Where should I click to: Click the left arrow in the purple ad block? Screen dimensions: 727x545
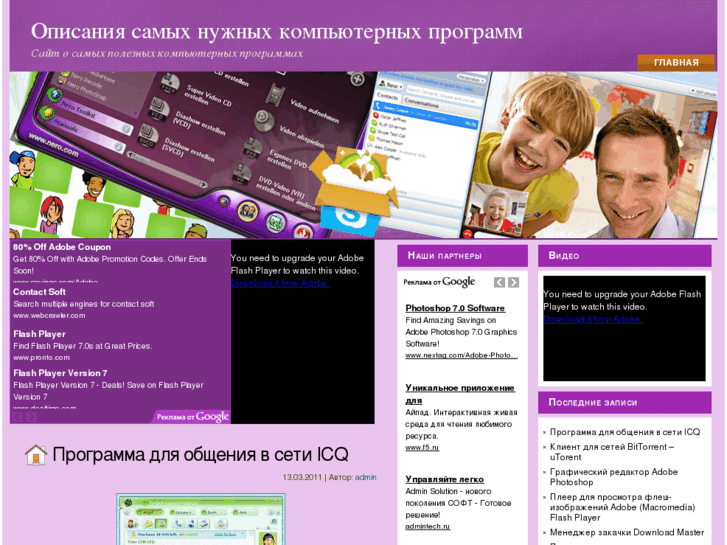(x=18, y=417)
